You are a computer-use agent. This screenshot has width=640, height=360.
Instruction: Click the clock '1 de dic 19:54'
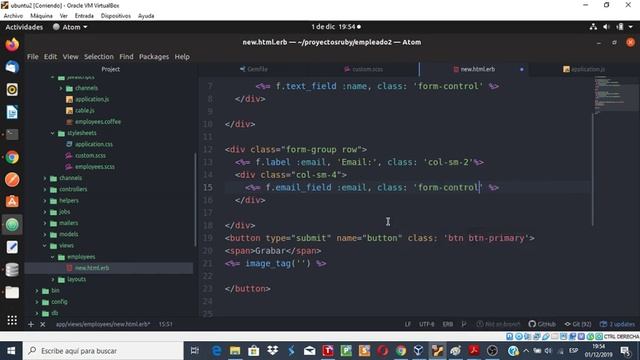[336, 27]
